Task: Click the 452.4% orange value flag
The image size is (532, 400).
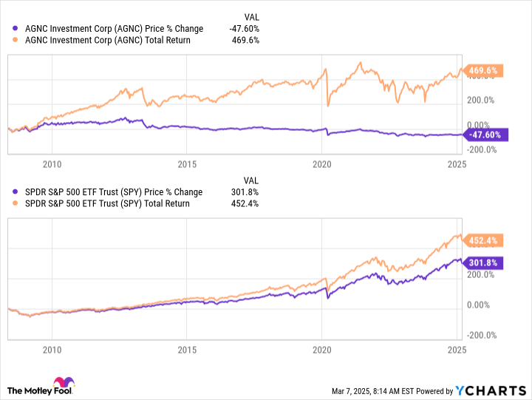Action: 485,240
